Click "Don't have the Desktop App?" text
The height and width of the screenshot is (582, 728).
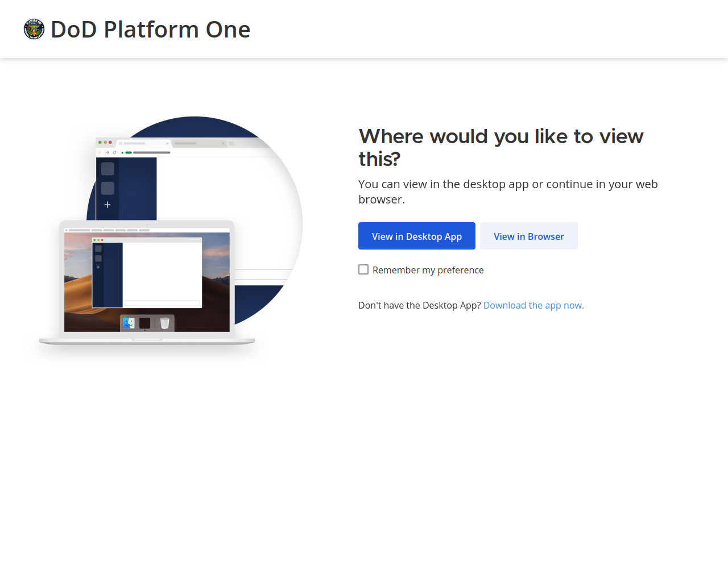tap(420, 305)
